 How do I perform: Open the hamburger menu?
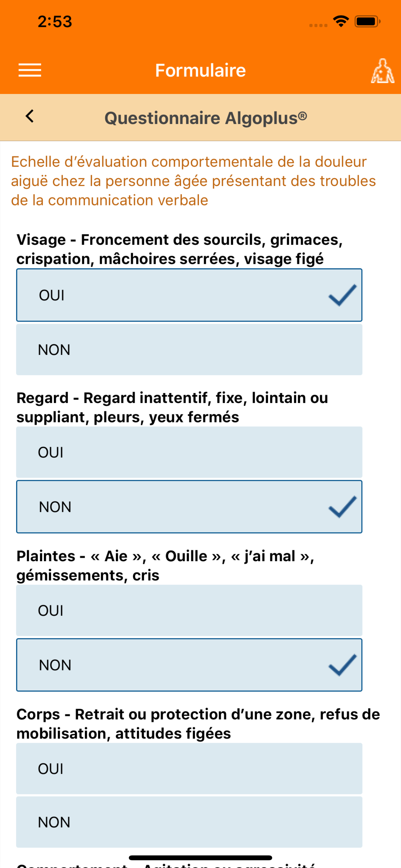point(30,70)
